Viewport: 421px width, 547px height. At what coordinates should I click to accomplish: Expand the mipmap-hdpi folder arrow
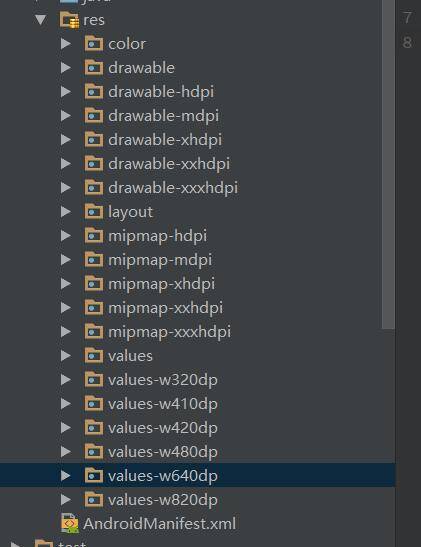[x=66, y=236]
